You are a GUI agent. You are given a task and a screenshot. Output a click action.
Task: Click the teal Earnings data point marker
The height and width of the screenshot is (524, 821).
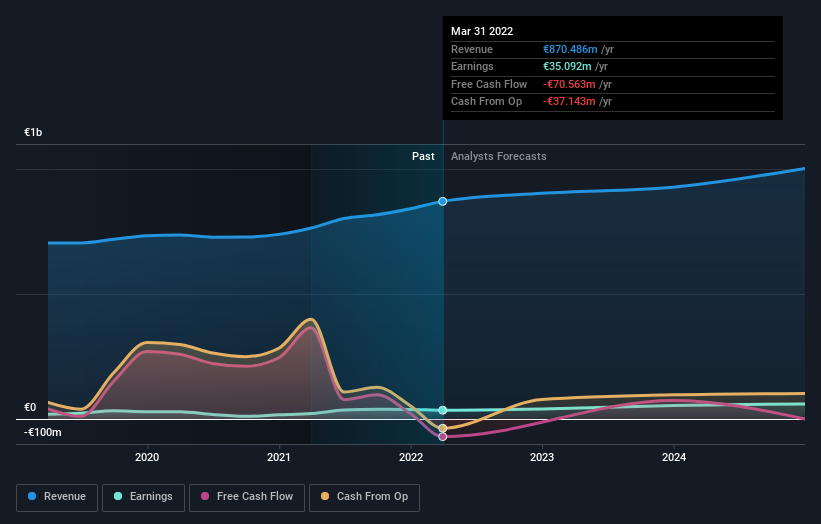pos(442,410)
